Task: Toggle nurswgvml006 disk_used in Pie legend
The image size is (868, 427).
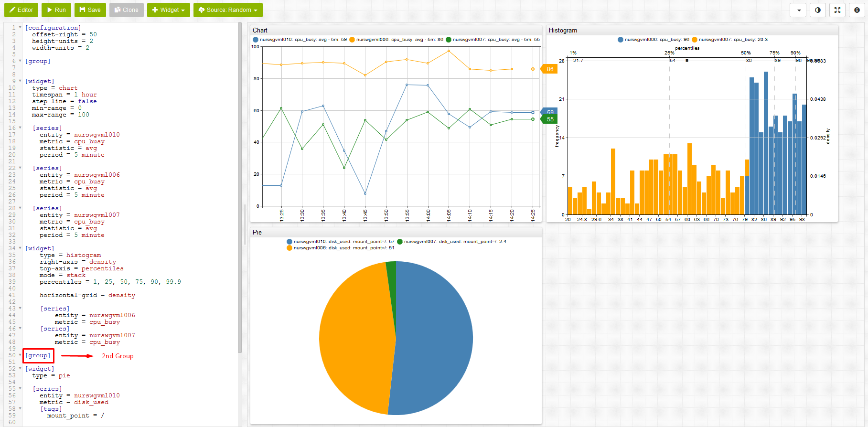Action: click(x=340, y=248)
